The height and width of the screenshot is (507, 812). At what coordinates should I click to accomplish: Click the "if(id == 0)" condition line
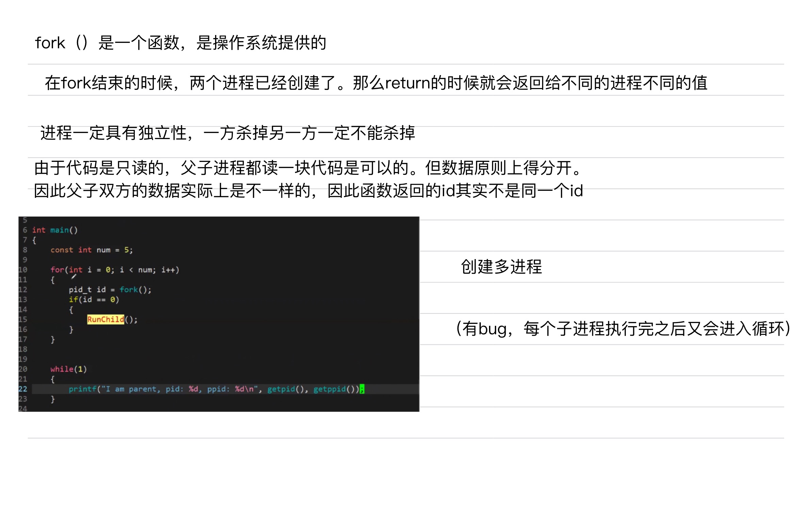coord(94,300)
